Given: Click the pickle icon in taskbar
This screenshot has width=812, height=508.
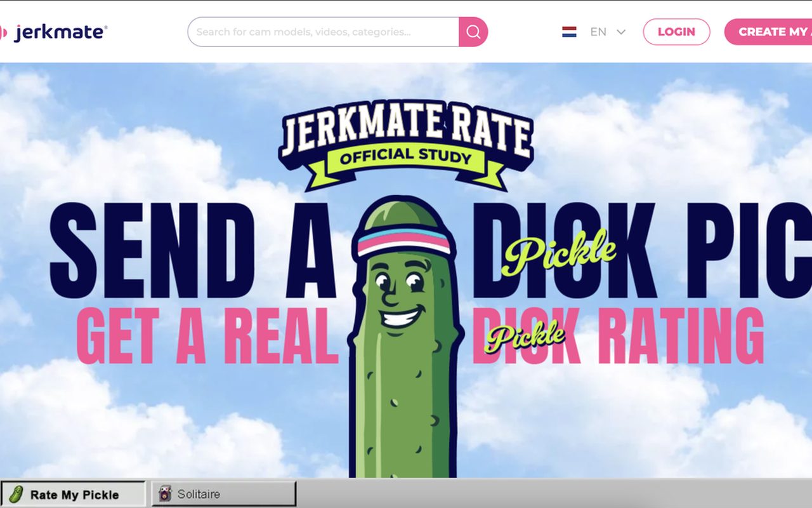Looking at the screenshot, I should [17, 494].
